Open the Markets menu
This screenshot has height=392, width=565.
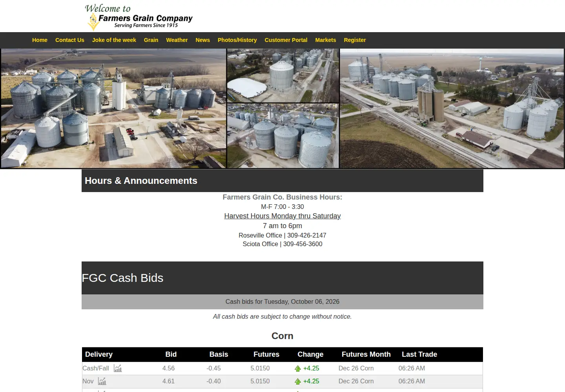click(326, 40)
